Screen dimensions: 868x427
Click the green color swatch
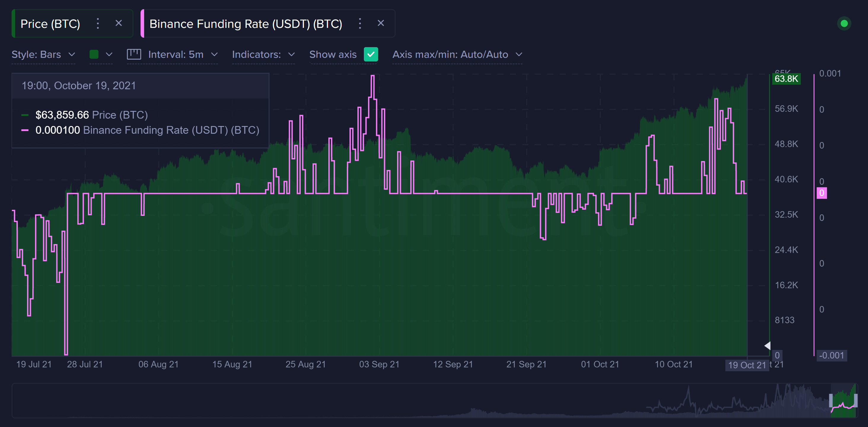94,54
